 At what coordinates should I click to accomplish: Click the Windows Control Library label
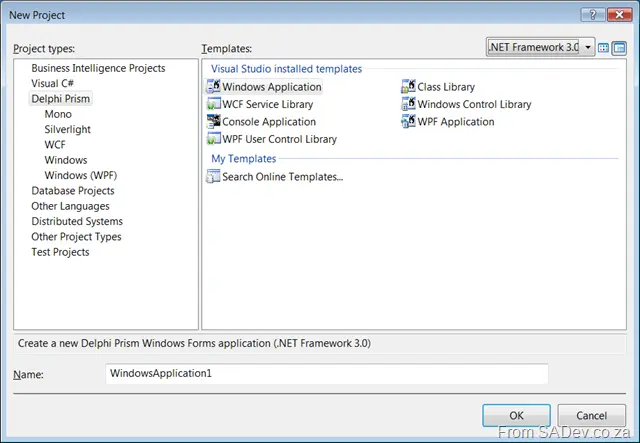click(474, 105)
